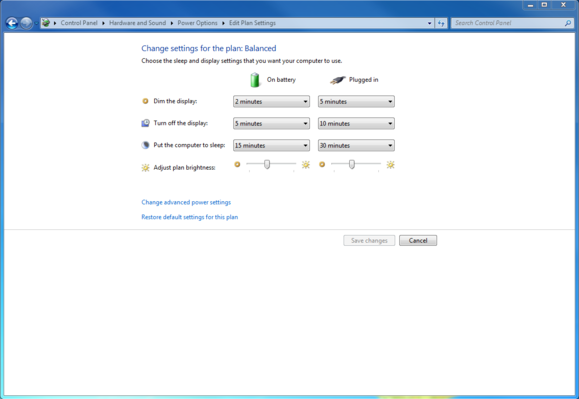Click Restore default settings for this plan
The width and height of the screenshot is (579, 399).
190,217
